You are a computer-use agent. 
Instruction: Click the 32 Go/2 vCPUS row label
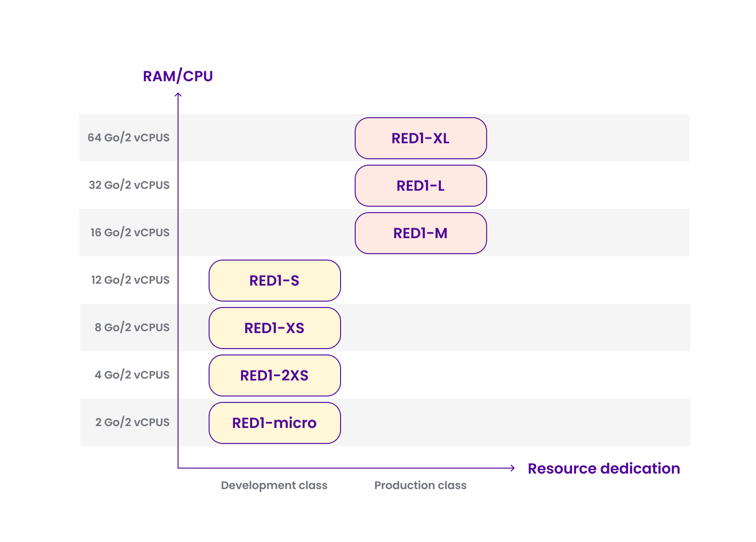tap(129, 185)
